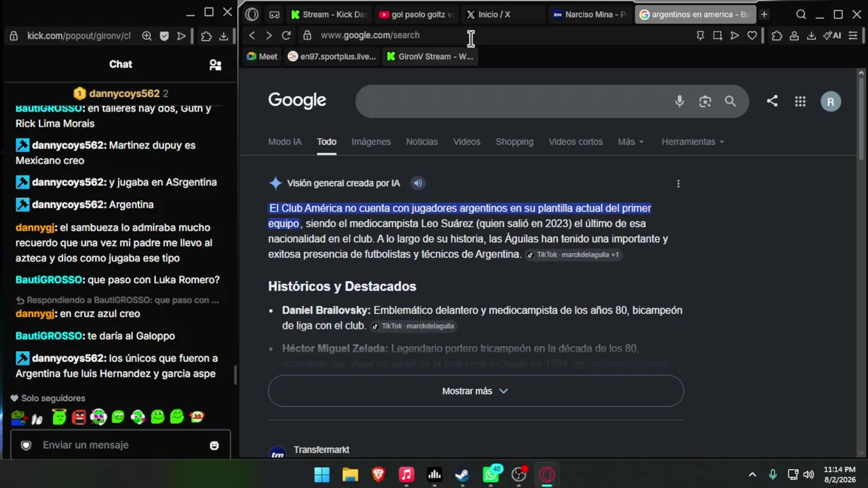Open en97.sportplus.live bookmark
The height and width of the screenshot is (488, 868).
point(332,57)
